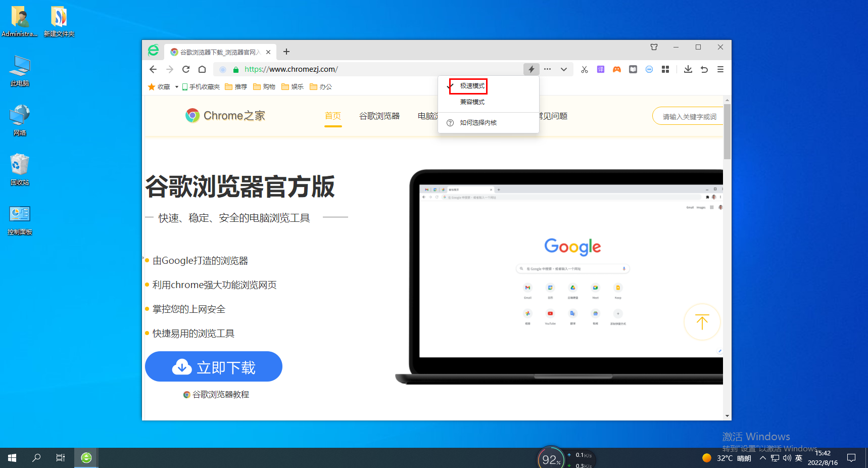
Task: Open the three-dots more options in address bar
Action: pos(547,69)
